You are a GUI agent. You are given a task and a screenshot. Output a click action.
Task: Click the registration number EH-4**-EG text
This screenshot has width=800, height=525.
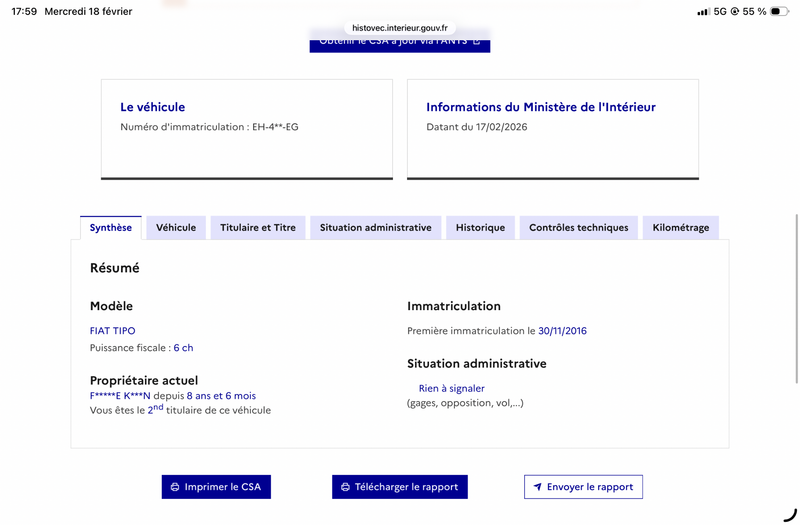point(275,127)
